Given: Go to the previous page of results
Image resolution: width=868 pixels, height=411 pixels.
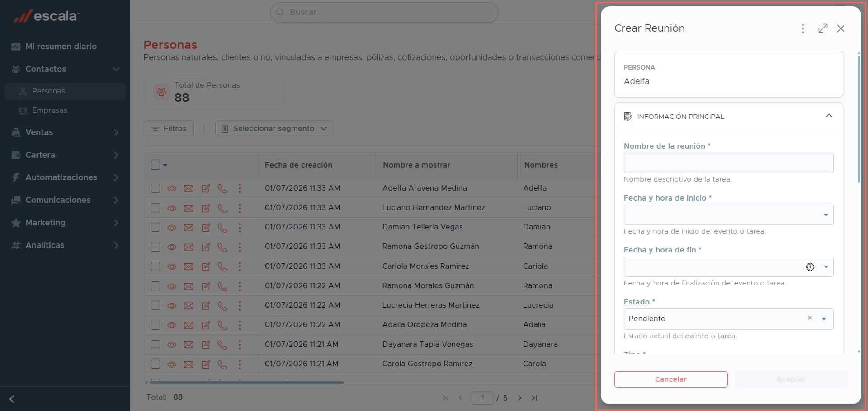Looking at the screenshot, I should tap(461, 398).
